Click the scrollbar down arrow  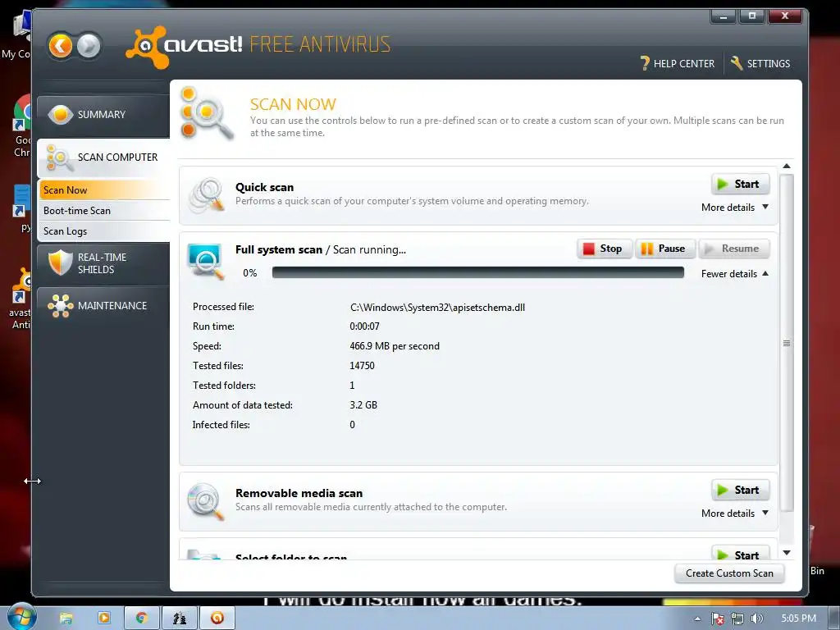coord(787,552)
